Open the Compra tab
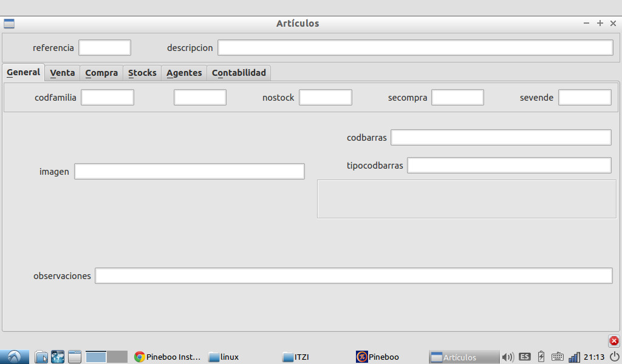622x364 pixels. click(101, 73)
